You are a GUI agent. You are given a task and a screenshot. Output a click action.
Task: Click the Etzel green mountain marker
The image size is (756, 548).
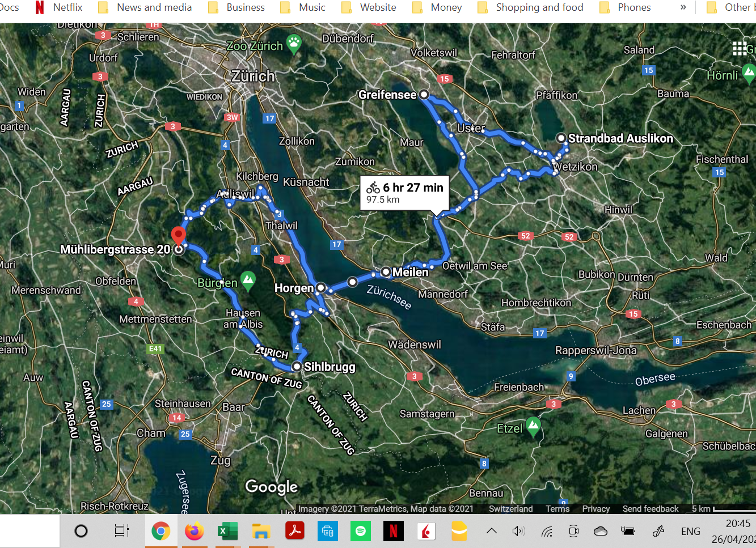click(x=533, y=427)
